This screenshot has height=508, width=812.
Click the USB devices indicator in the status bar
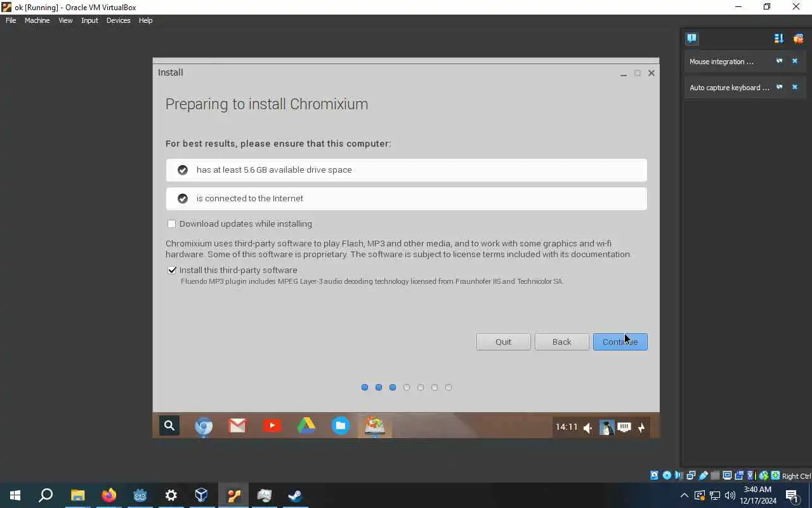(x=703, y=476)
